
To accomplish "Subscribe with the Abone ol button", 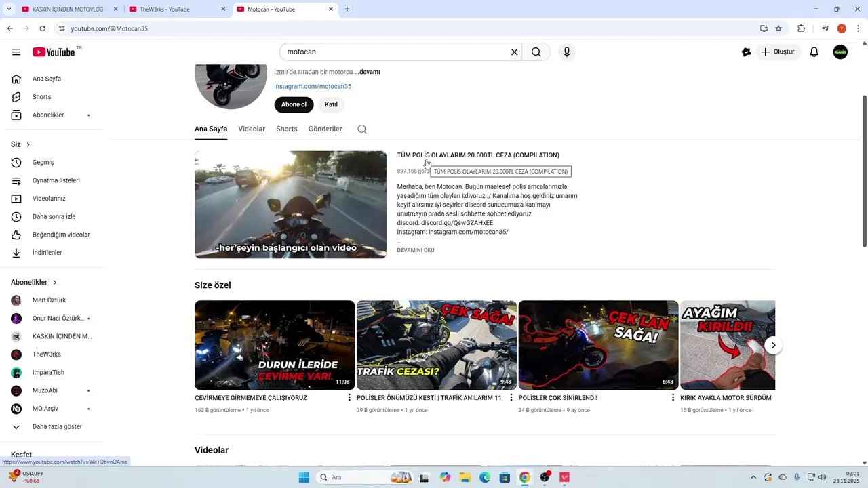I will point(294,104).
